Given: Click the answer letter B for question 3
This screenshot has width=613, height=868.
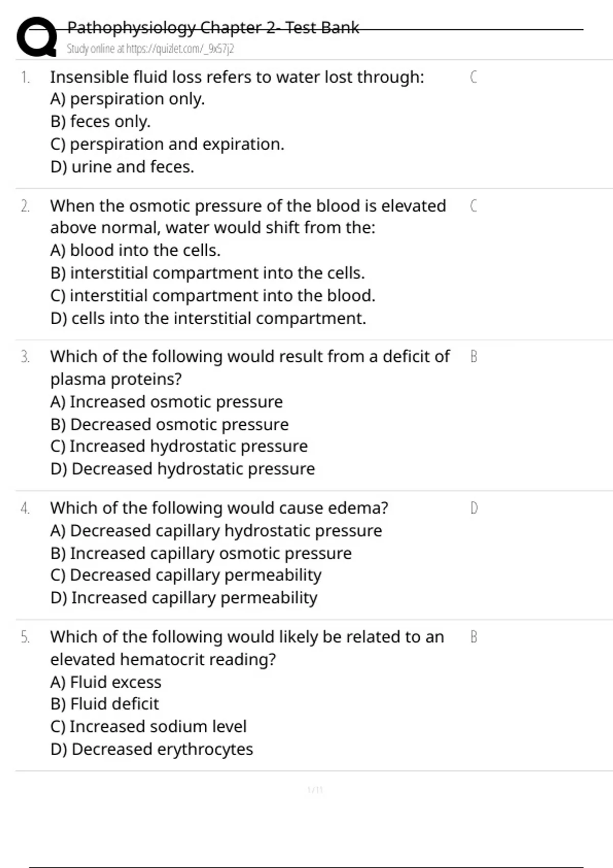Looking at the screenshot, I should click(x=474, y=357).
